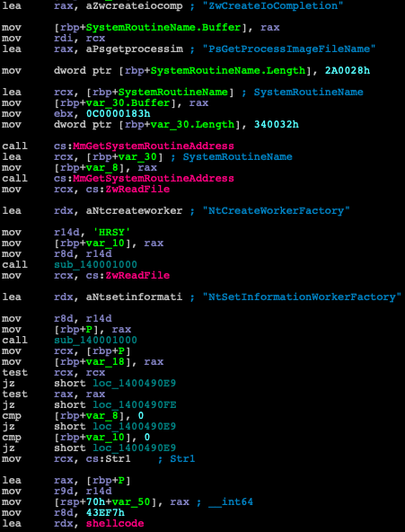Click P in "lea rax, [rbp+P]"
Screen dimensions: 405x532
coord(121,481)
